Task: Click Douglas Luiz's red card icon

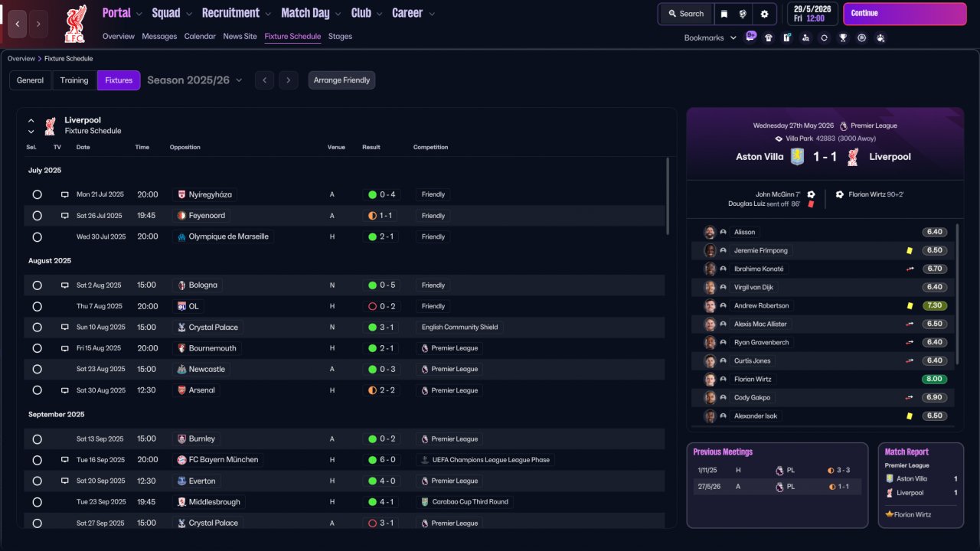Action: pyautogui.click(x=811, y=204)
